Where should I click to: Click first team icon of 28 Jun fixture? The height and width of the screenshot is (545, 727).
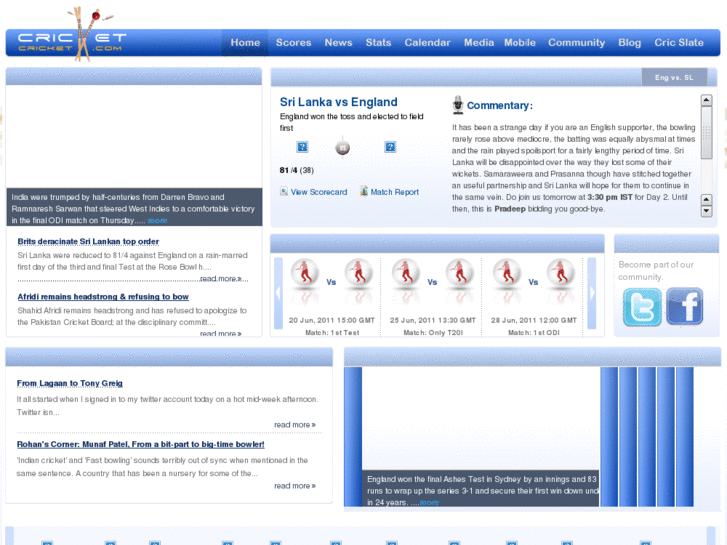507,273
